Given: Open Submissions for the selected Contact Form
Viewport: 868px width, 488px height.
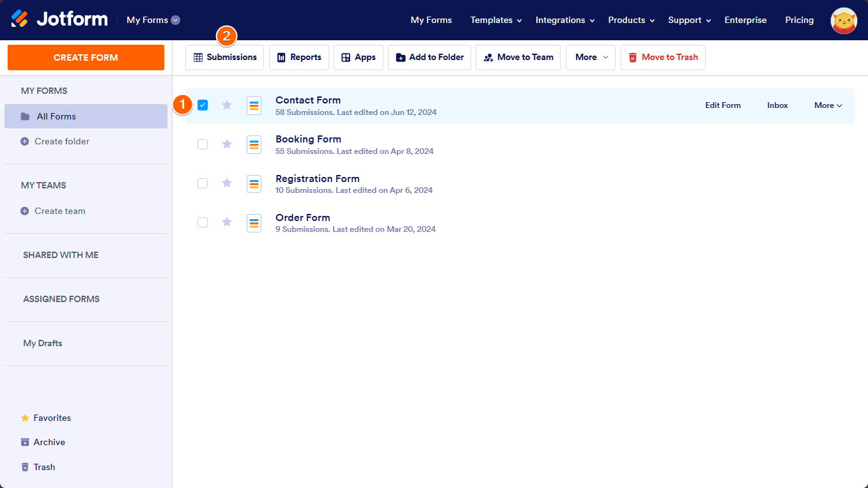Looking at the screenshot, I should (x=224, y=57).
